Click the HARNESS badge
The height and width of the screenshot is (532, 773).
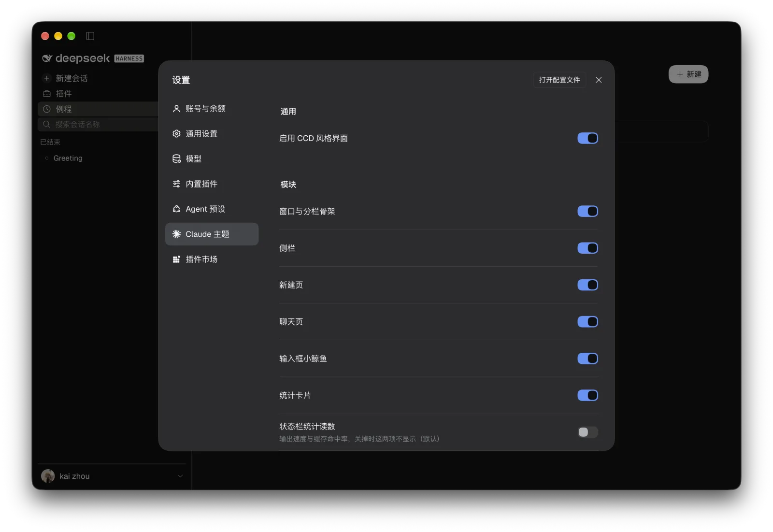coord(129,58)
